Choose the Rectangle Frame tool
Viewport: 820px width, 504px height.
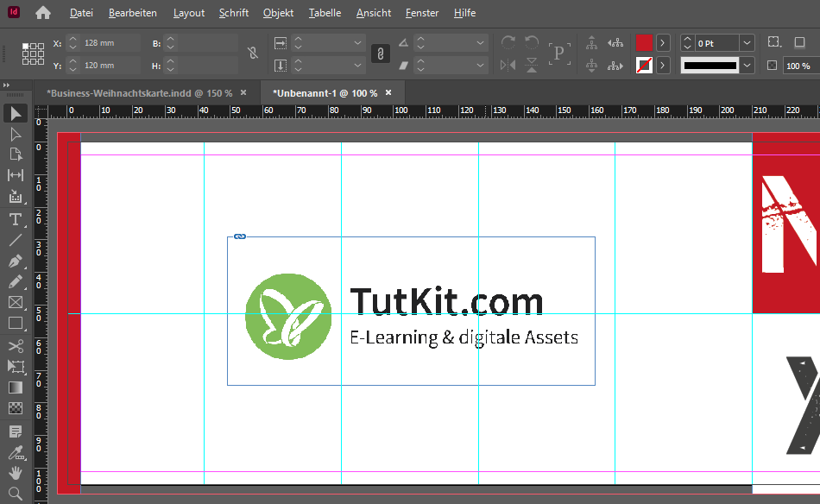[x=16, y=303]
